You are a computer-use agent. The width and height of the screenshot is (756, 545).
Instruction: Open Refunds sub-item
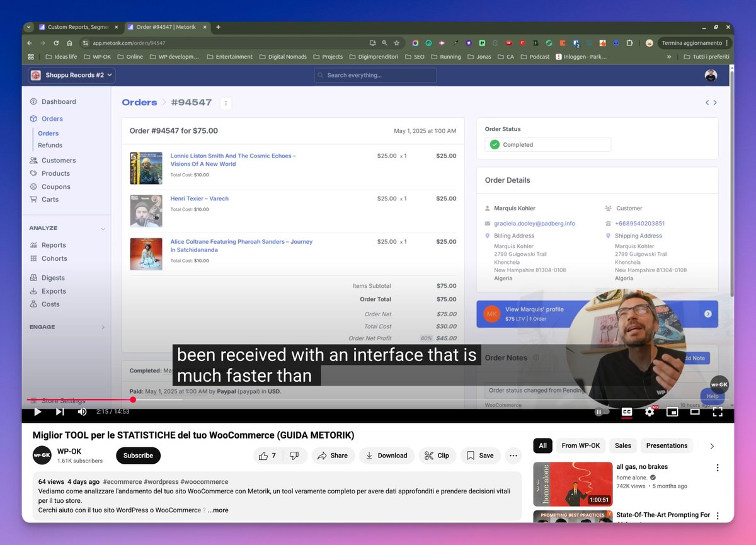point(50,145)
